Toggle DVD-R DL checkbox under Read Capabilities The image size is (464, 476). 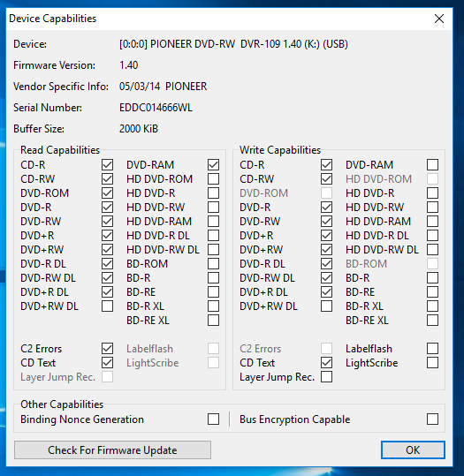click(x=107, y=264)
